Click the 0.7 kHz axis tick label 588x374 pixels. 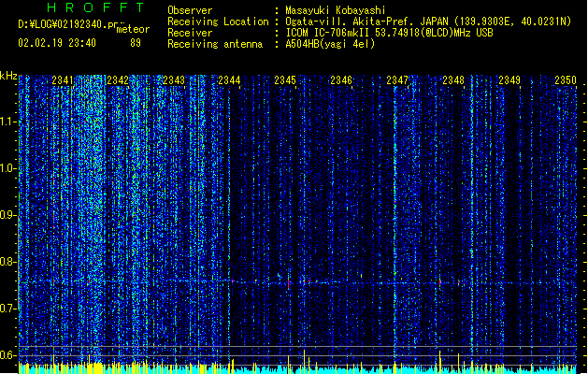(8, 309)
